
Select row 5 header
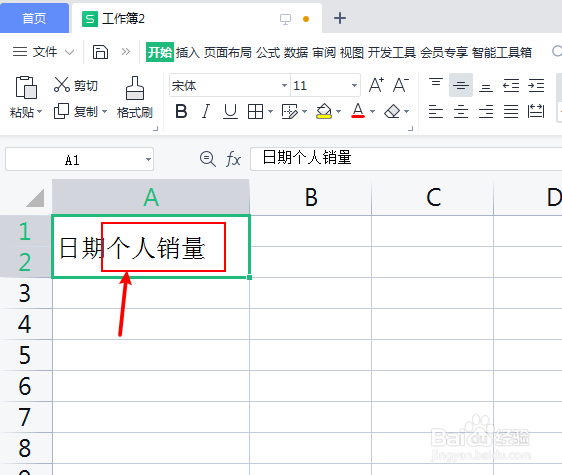pyautogui.click(x=26, y=355)
